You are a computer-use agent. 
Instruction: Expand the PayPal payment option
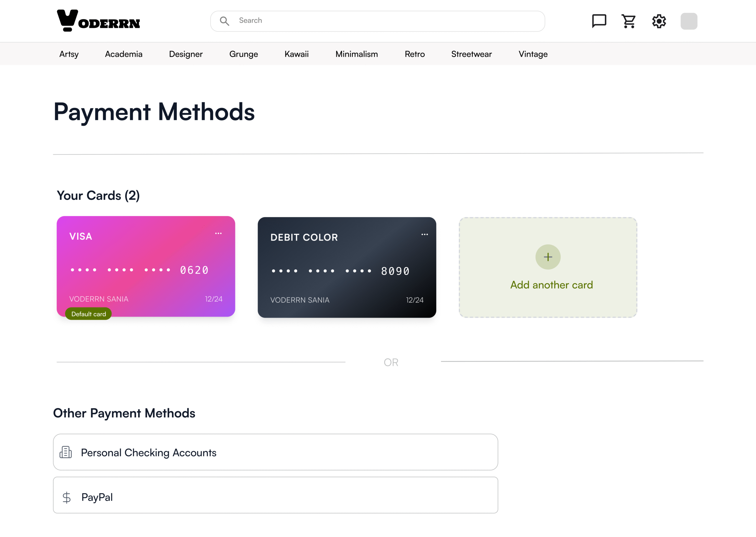click(275, 495)
